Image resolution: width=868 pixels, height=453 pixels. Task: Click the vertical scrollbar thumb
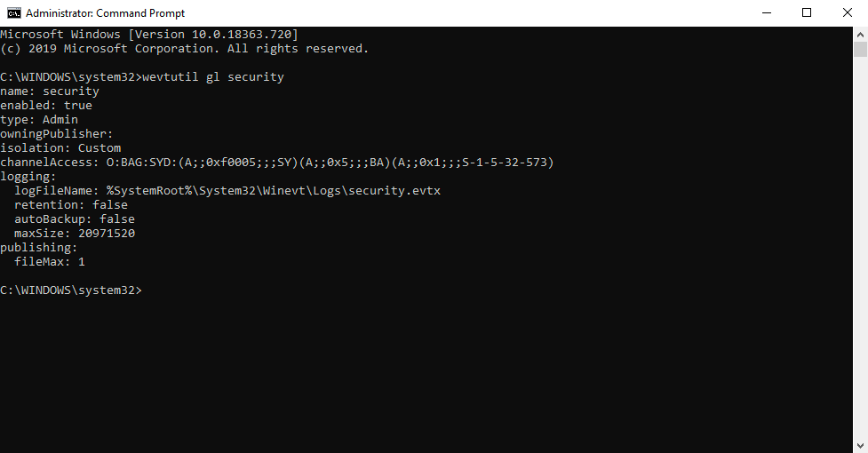coord(860,49)
